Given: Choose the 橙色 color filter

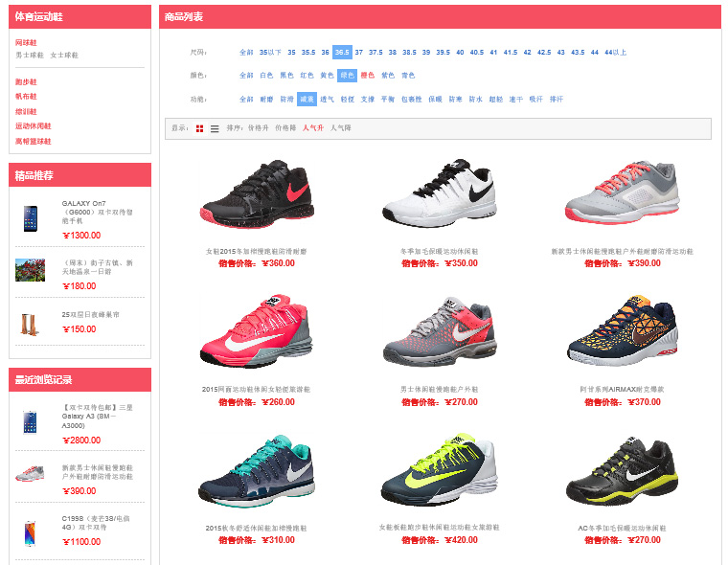Looking at the screenshot, I should coord(368,76).
